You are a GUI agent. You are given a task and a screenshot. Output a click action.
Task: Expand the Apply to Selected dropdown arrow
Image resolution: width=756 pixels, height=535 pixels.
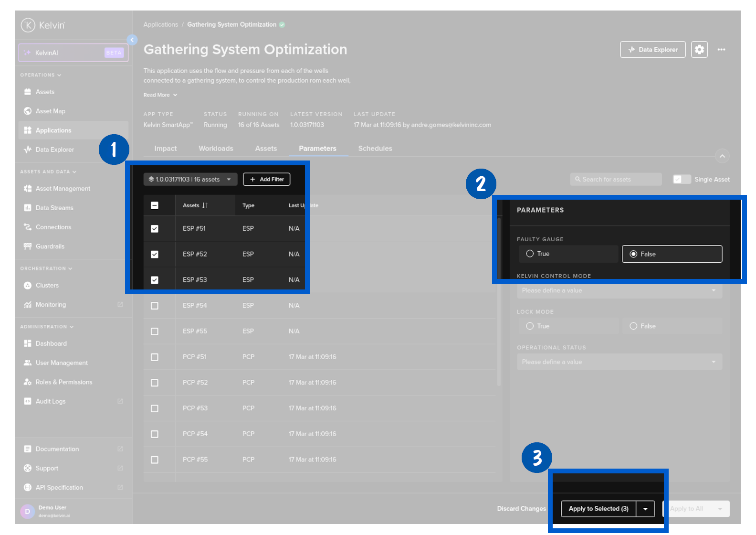[645, 509]
